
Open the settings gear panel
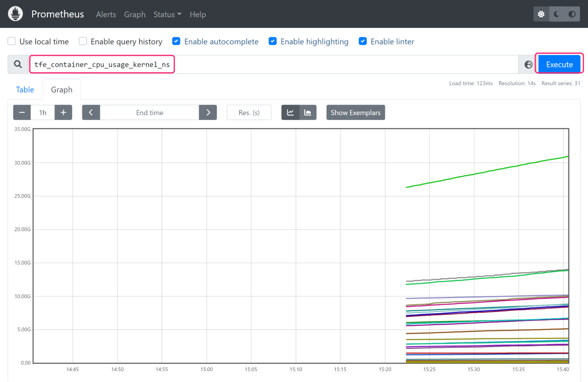(541, 14)
